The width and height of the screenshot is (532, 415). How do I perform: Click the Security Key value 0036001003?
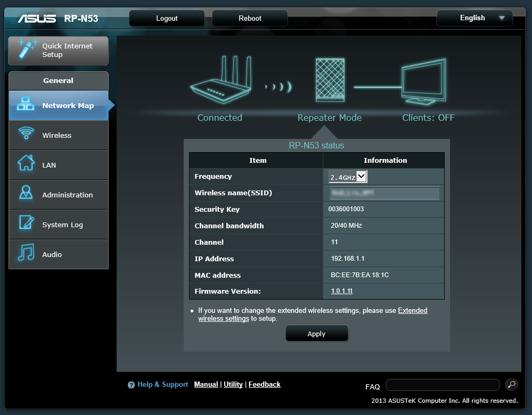pyautogui.click(x=346, y=209)
